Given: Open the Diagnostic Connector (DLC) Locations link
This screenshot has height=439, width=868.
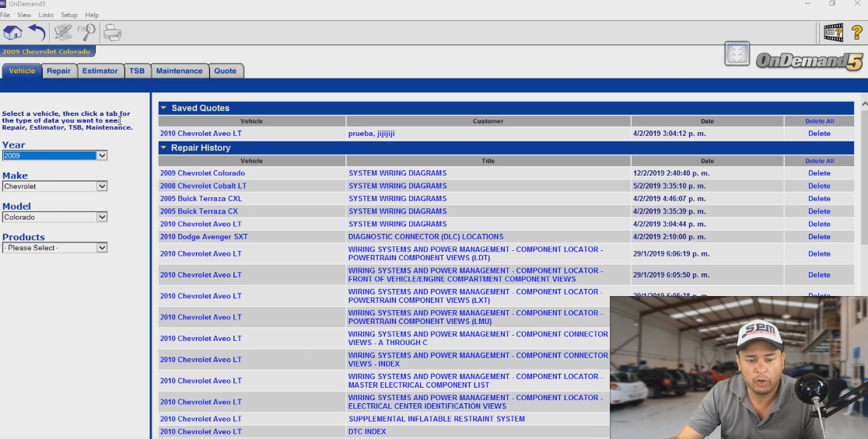Looking at the screenshot, I should [425, 236].
